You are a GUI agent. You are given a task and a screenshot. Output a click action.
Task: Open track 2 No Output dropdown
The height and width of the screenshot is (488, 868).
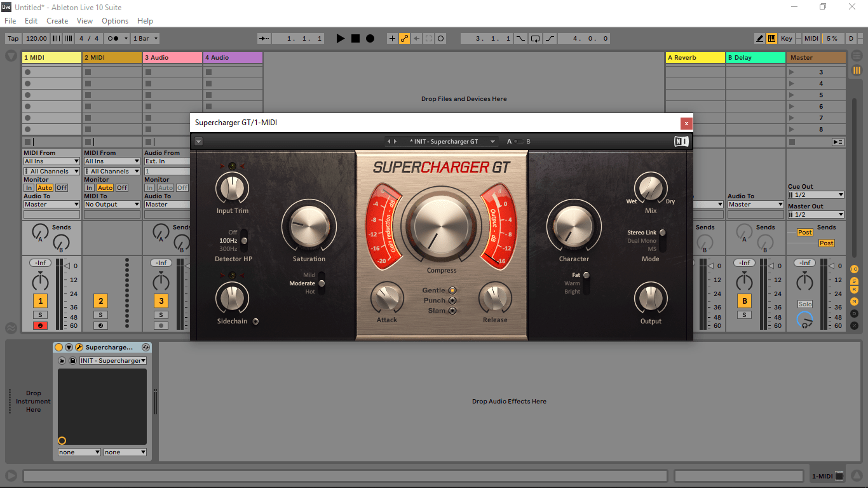[x=112, y=205]
